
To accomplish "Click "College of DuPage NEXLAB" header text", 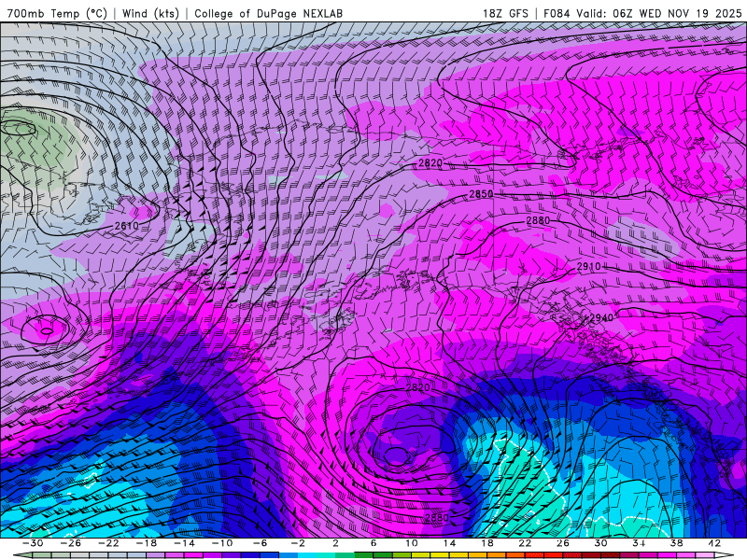I will coord(268,13).
